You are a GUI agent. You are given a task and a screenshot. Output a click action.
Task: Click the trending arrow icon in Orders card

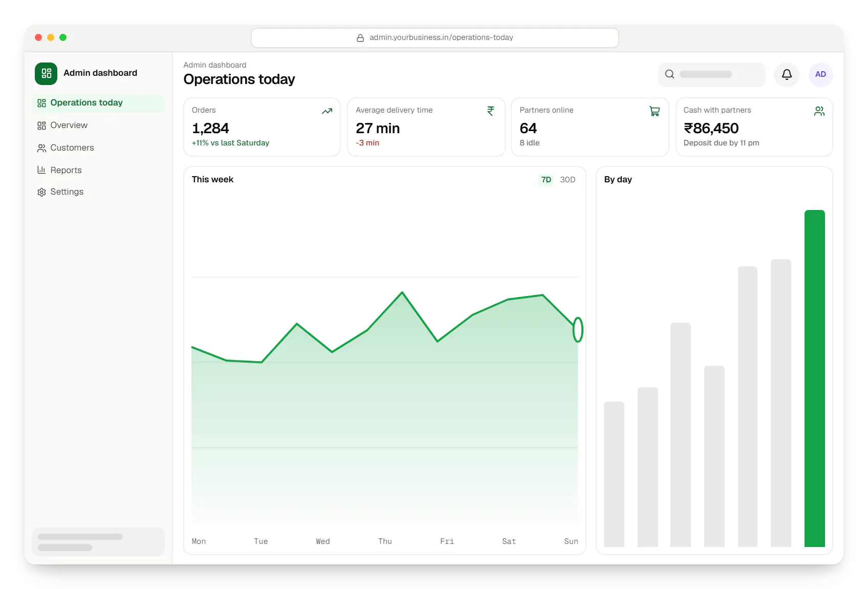327,111
